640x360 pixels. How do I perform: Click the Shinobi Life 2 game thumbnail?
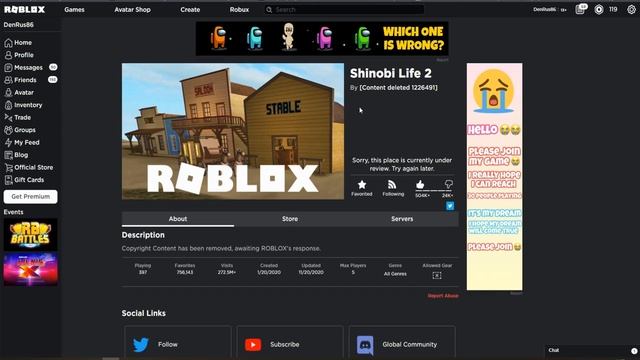coord(233,131)
